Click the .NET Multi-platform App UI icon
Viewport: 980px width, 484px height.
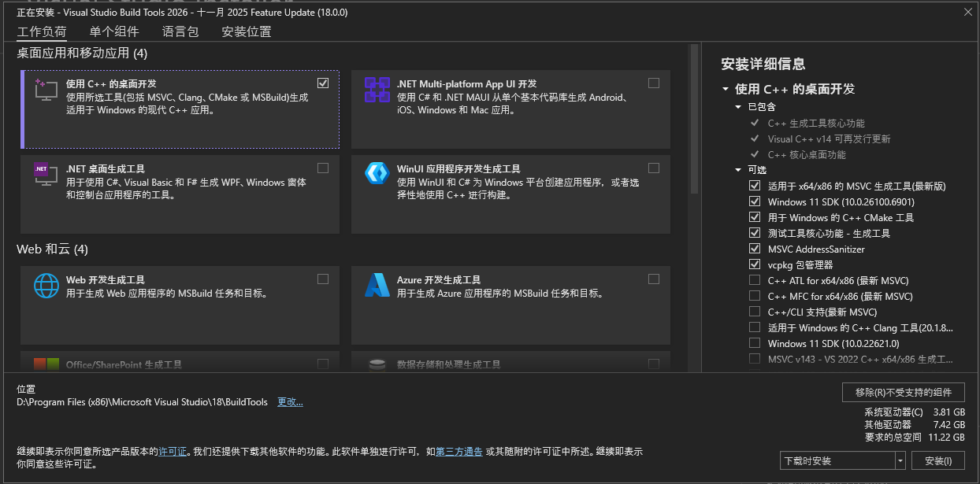coord(377,90)
